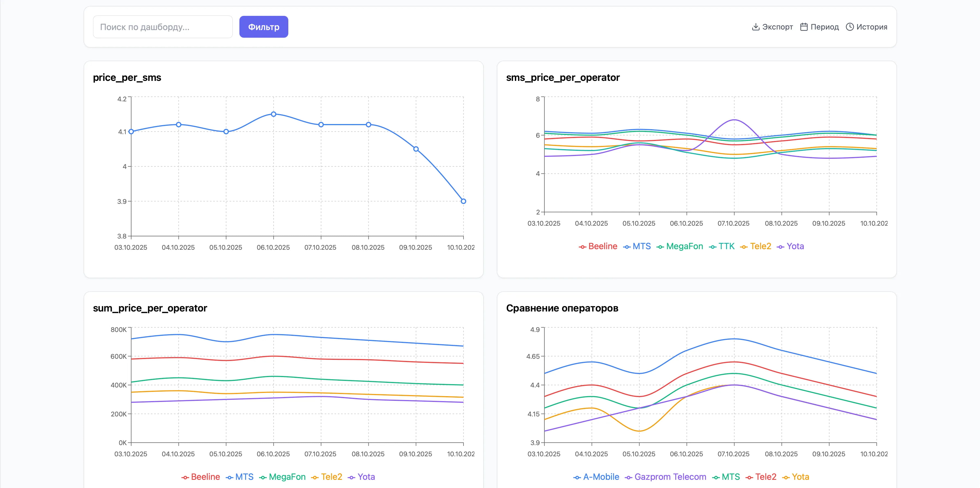This screenshot has height=488, width=980.
Task: Click the Tele2 legend marker in sum_price_per_operator
Action: click(x=315, y=477)
